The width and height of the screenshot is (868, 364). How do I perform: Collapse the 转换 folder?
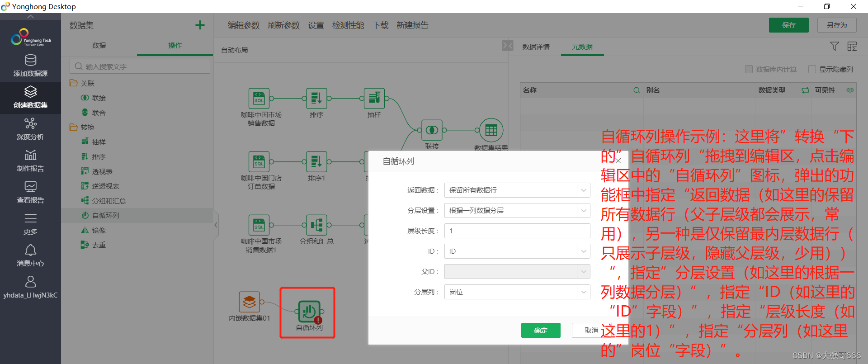[73, 127]
